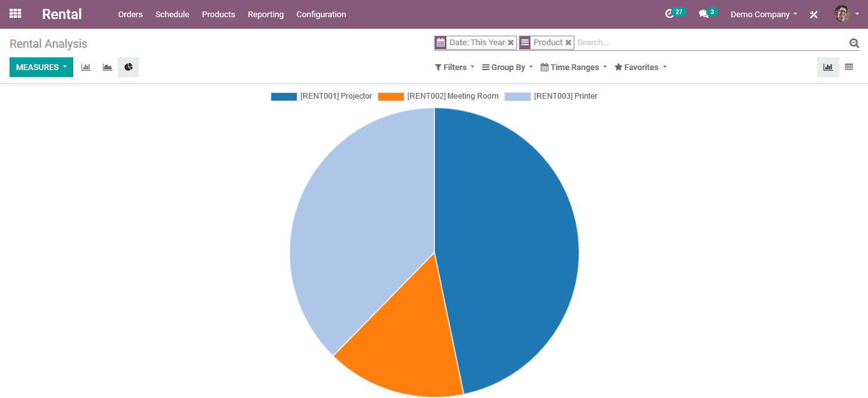The height and width of the screenshot is (398, 868).
Task: Open the activities clock icon
Action: [x=669, y=13]
